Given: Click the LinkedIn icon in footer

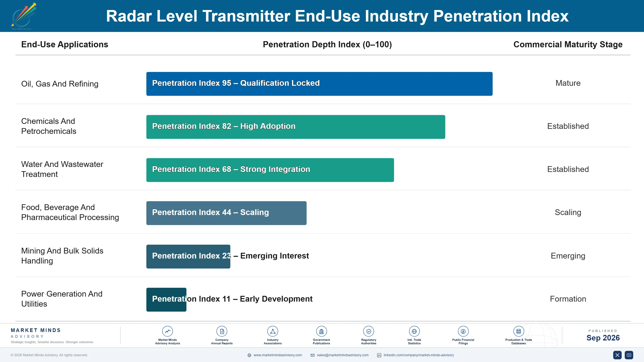Looking at the screenshot, I should point(379,355).
